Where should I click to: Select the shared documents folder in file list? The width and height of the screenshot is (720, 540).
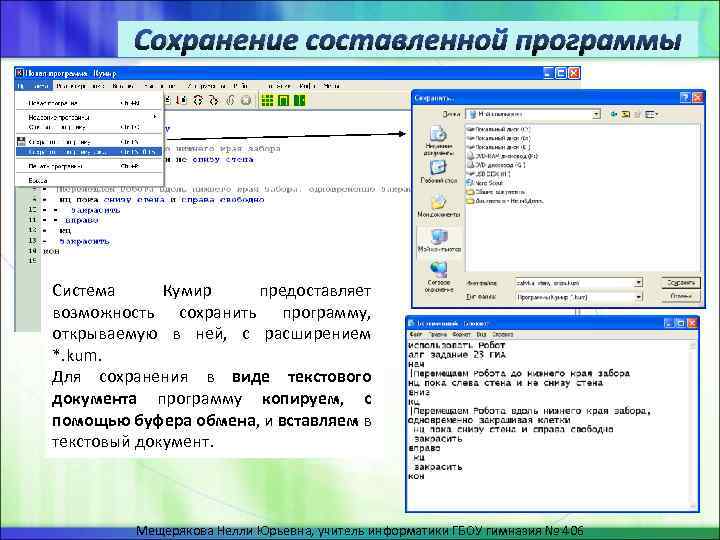496,192
